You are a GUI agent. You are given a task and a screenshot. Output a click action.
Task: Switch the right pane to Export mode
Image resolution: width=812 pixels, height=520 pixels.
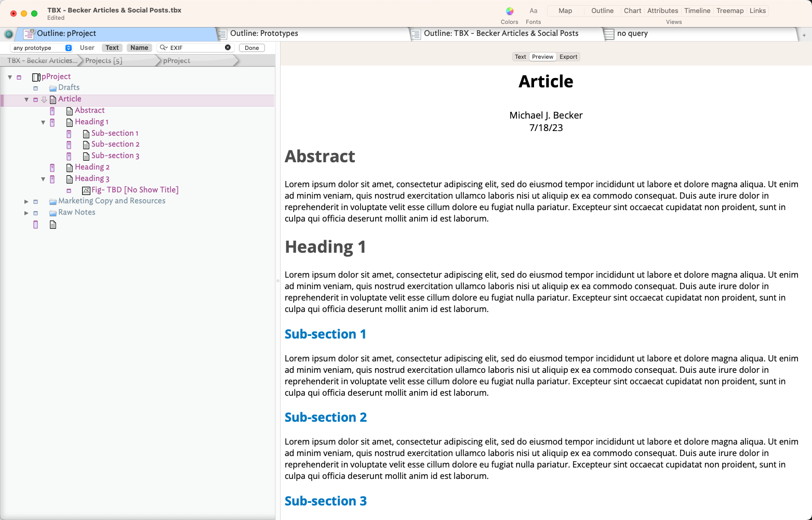pyautogui.click(x=568, y=57)
